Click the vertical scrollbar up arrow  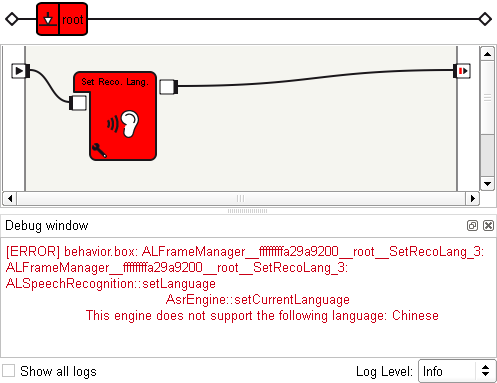click(x=487, y=54)
